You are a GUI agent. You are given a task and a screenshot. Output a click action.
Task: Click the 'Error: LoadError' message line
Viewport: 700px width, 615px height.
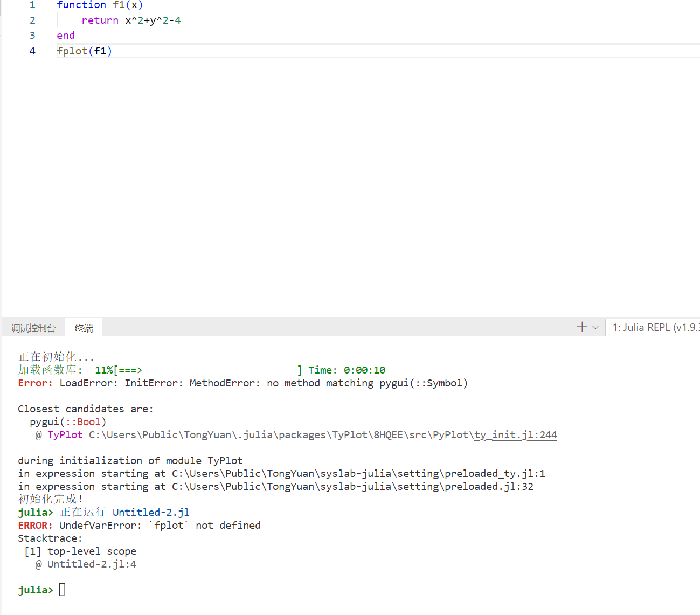coord(242,383)
